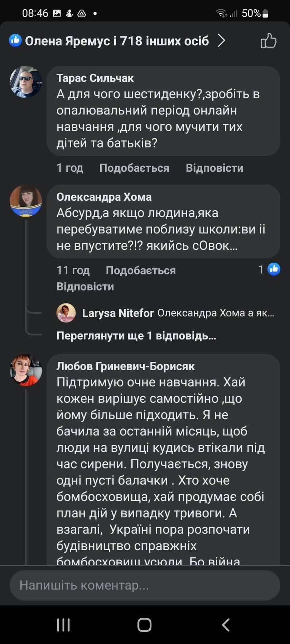Open Любов Гриневич-Борисяк's profile picture
Viewport: 290px width, 644px height.
click(25, 370)
